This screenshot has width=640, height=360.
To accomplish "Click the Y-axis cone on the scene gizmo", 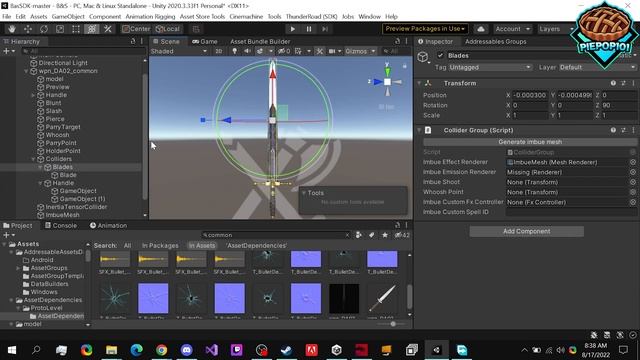I will coord(387,72).
